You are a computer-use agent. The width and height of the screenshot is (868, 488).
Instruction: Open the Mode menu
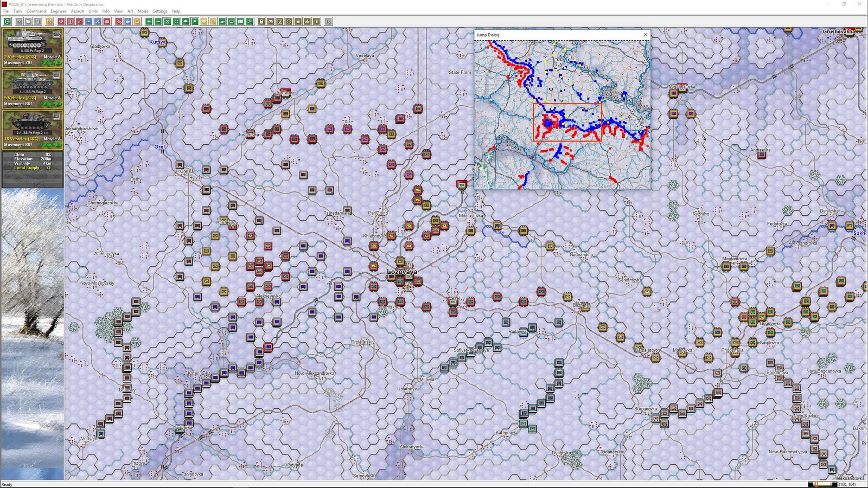coord(143,11)
